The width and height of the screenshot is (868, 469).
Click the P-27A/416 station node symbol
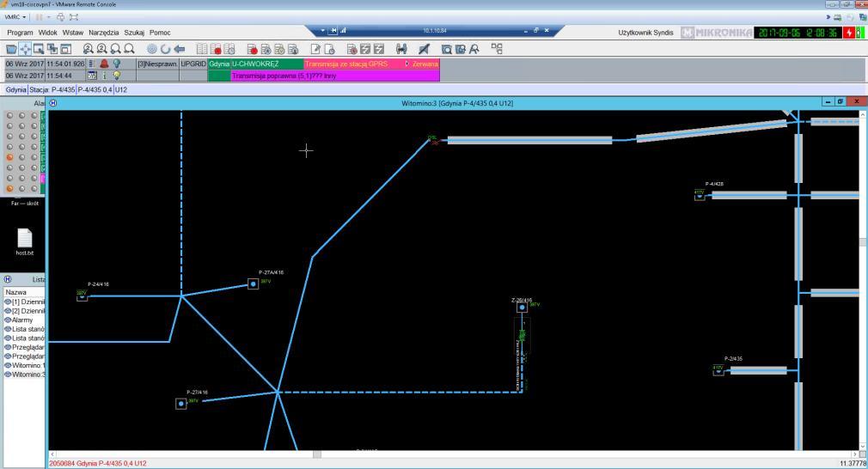pos(253,283)
